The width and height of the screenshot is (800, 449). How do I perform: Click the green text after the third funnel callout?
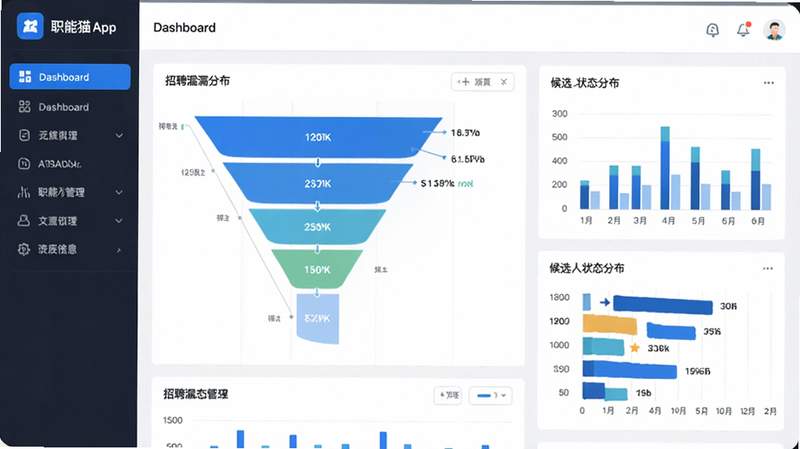tap(465, 184)
